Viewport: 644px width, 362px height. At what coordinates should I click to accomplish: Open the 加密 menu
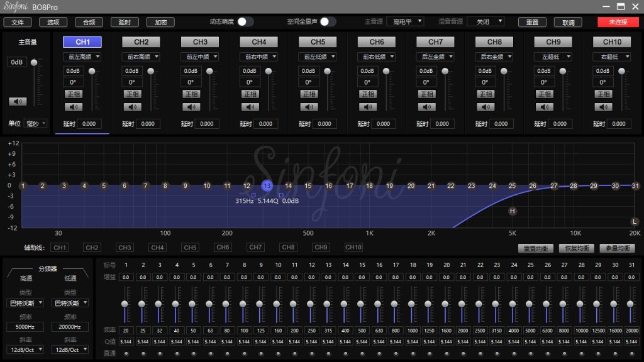160,22
